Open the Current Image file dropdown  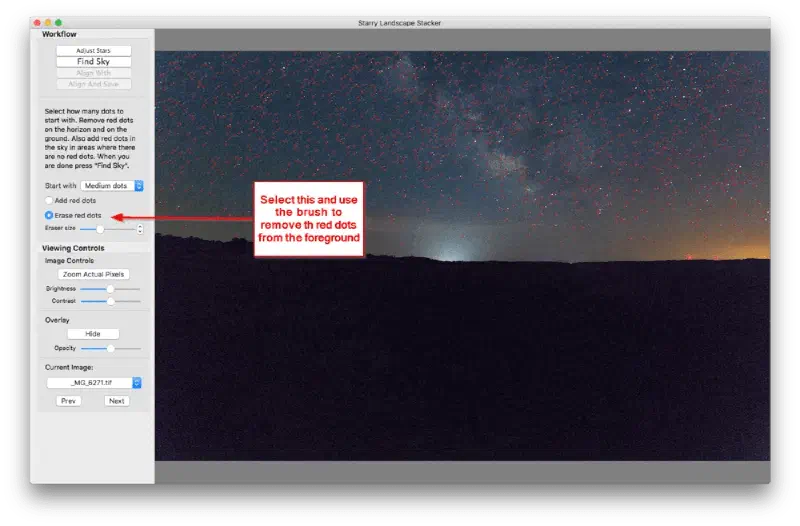click(x=94, y=383)
